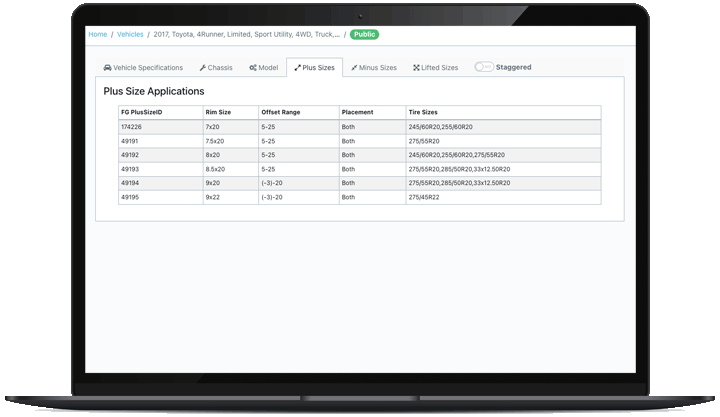The image size is (720, 417).
Task: Go to Home via breadcrumb link
Action: click(97, 34)
